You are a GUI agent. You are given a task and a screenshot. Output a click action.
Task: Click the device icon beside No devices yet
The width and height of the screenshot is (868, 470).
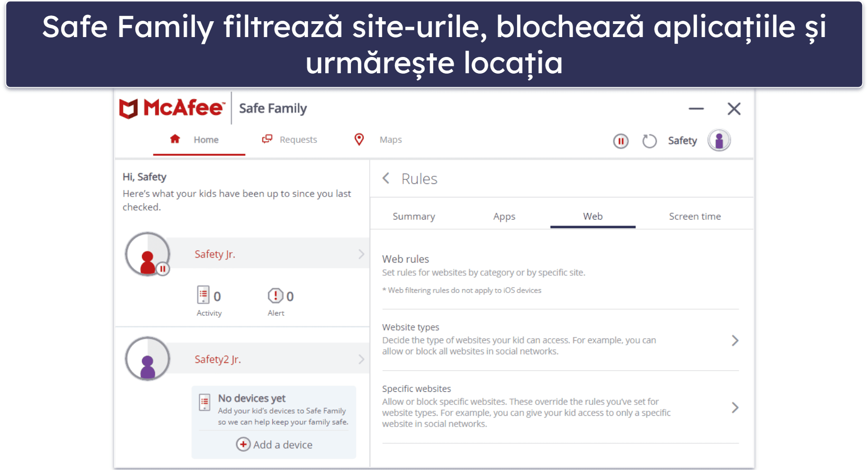click(x=204, y=402)
